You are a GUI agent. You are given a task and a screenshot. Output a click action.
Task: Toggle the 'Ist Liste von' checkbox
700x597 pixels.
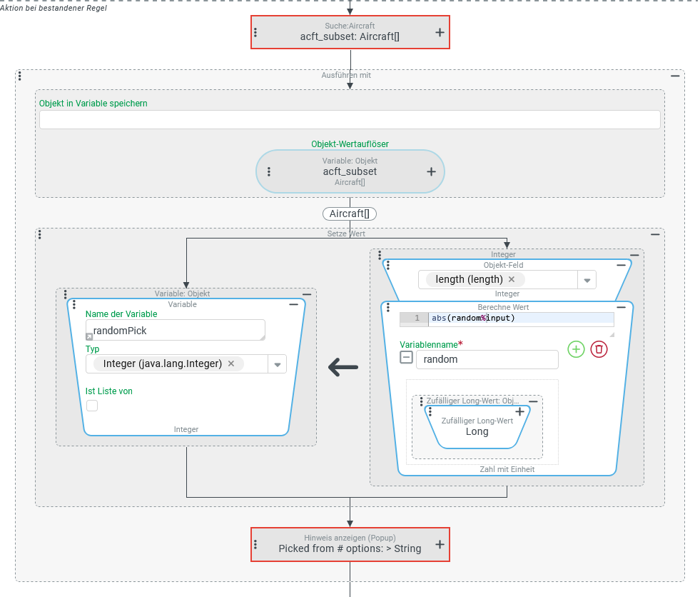92,406
